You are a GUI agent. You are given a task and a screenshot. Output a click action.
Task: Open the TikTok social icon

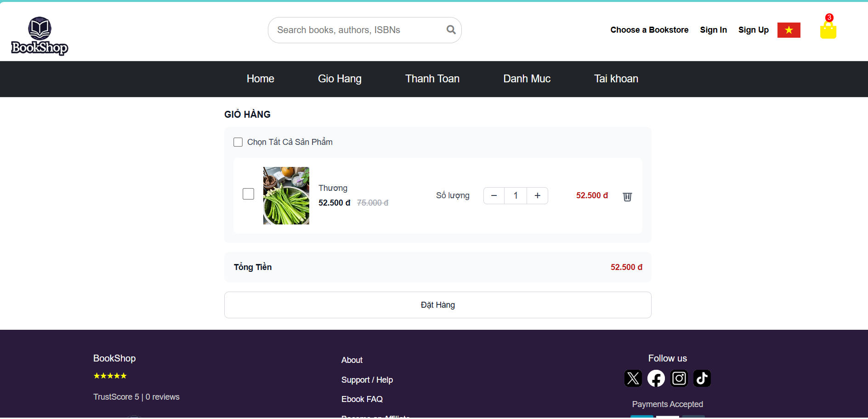[x=702, y=378]
